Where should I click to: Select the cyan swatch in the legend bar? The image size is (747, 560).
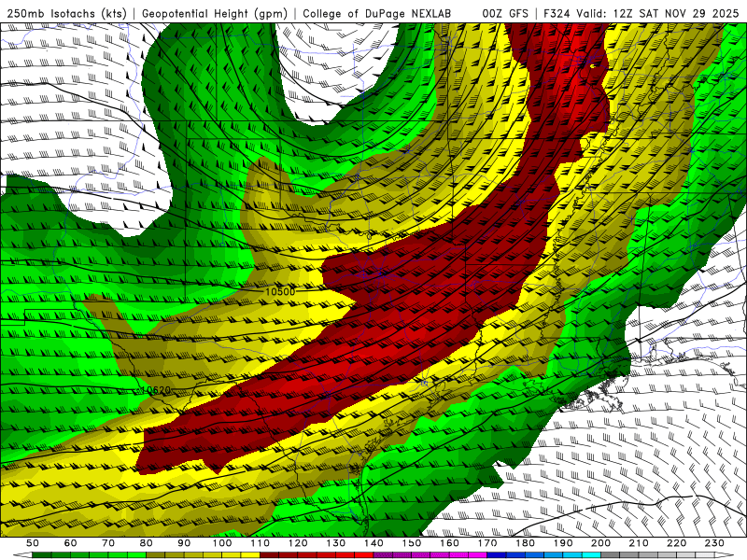click(591, 555)
